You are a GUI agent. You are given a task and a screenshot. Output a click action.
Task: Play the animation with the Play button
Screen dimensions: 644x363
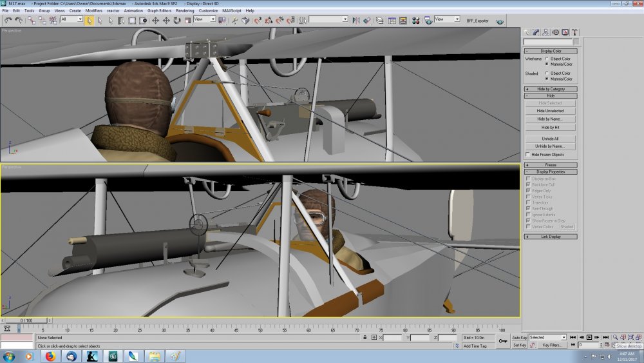tap(589, 337)
